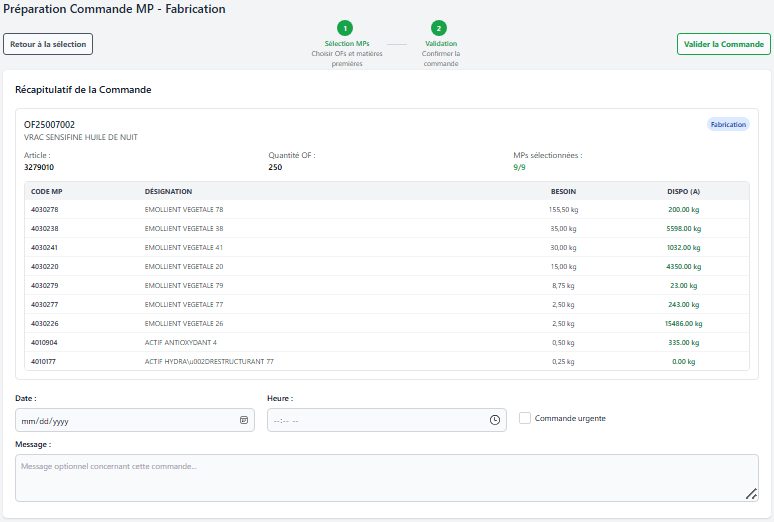774x522 pixels.
Task: Open the calendar picker icon in Date field
Action: [x=244, y=420]
